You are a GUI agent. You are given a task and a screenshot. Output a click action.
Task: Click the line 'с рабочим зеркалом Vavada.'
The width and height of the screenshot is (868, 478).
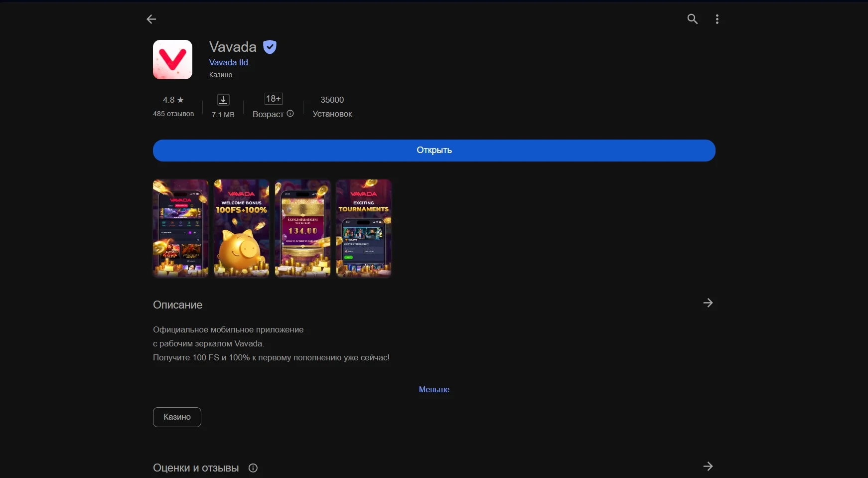click(209, 343)
